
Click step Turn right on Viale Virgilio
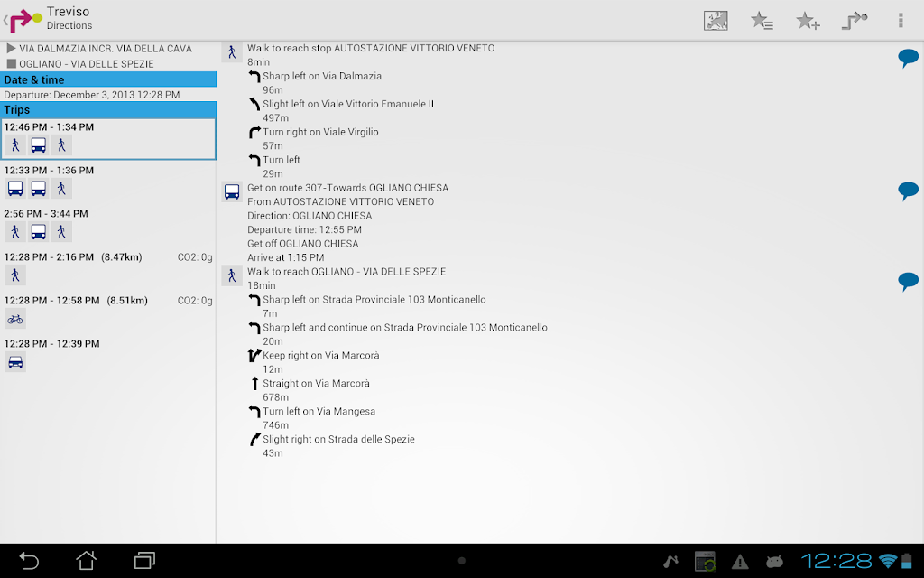point(320,132)
